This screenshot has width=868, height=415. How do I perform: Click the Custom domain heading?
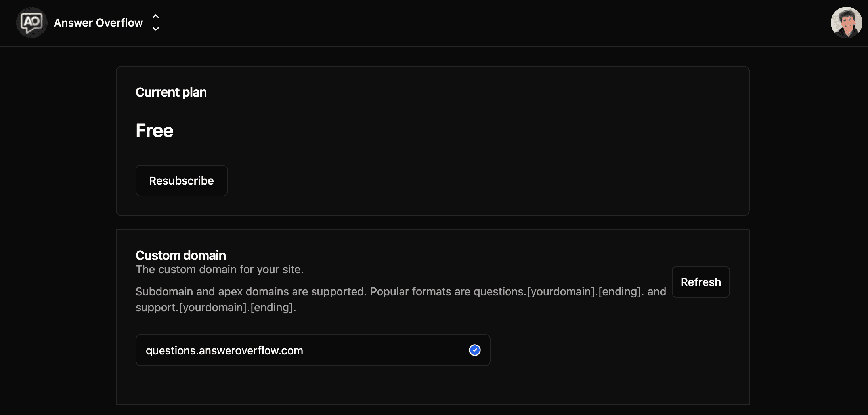pos(180,255)
